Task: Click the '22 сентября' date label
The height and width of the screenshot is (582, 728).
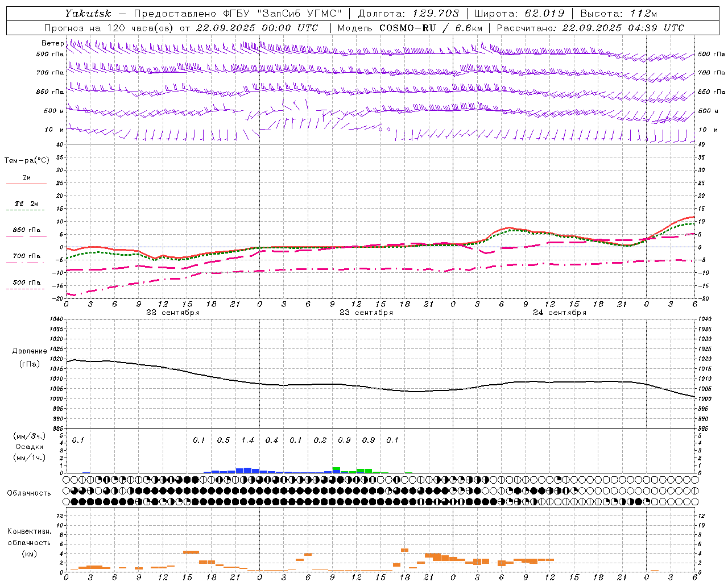Action: click(x=172, y=312)
